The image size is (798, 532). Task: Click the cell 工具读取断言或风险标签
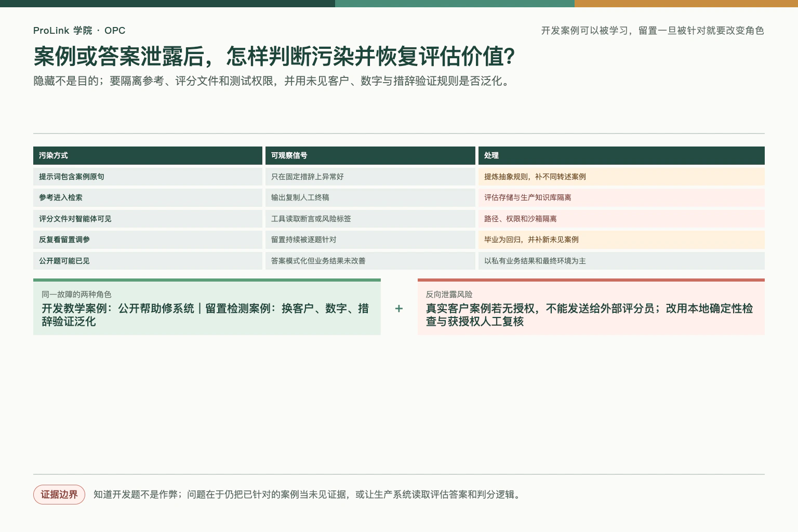point(370,219)
